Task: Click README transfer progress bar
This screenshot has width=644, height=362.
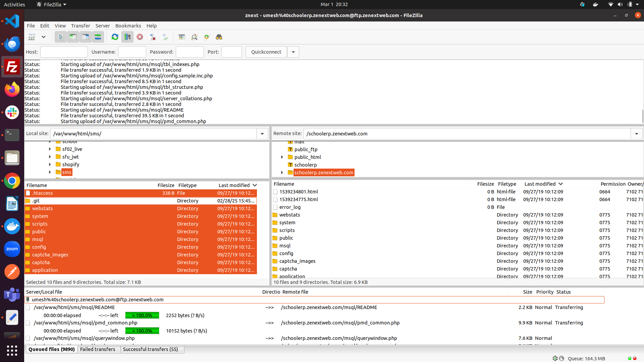Action: coord(142,315)
